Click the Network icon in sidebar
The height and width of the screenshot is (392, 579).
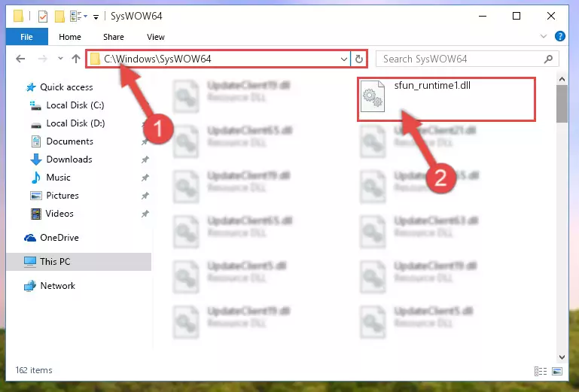[29, 286]
